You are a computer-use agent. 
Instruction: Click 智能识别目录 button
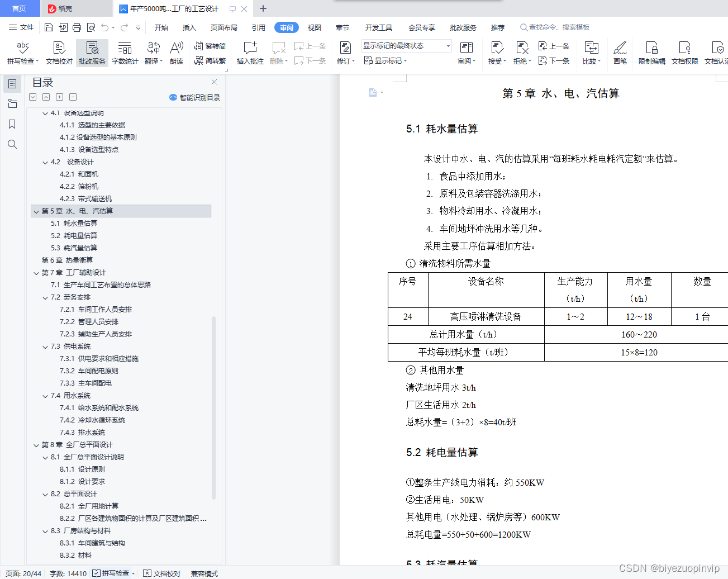pos(194,97)
